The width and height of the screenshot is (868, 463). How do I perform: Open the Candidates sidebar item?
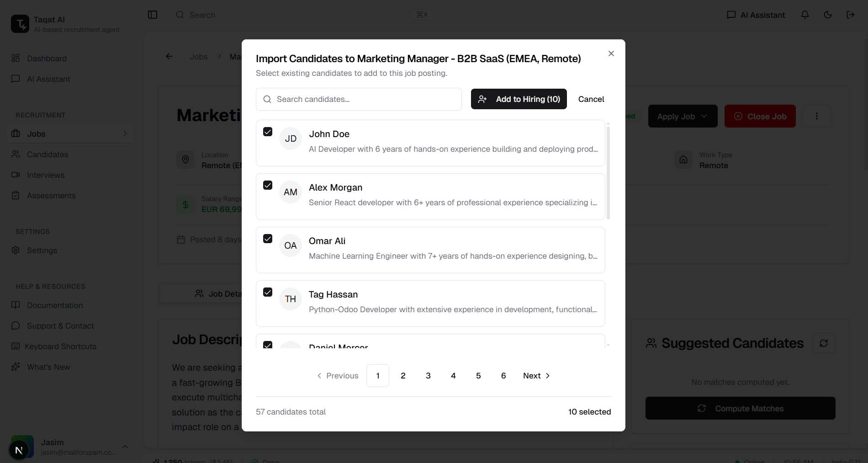pyautogui.click(x=48, y=154)
